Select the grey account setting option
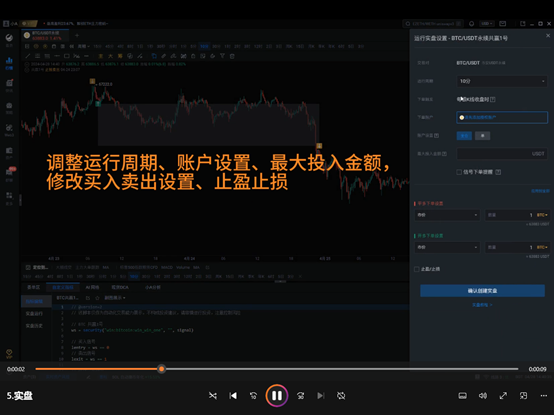The image size is (554, 415). pyautogui.click(x=483, y=136)
